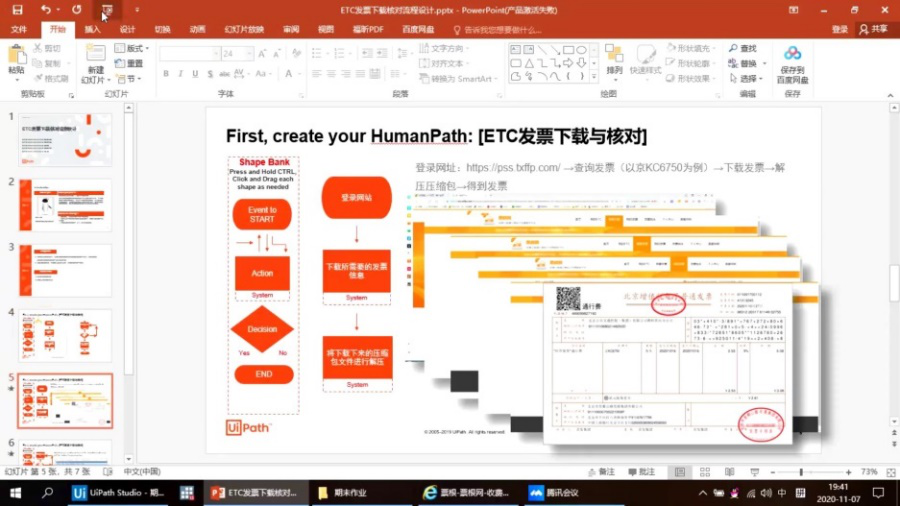
Task: Open the Insert (插入) ribbon tab
Action: [x=92, y=29]
